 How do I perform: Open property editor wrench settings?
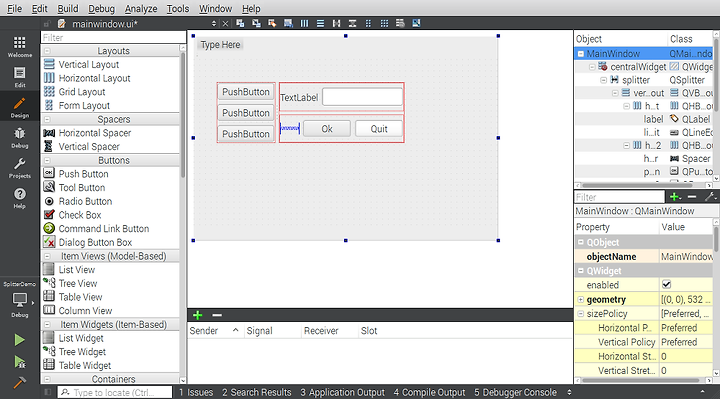tap(710, 197)
